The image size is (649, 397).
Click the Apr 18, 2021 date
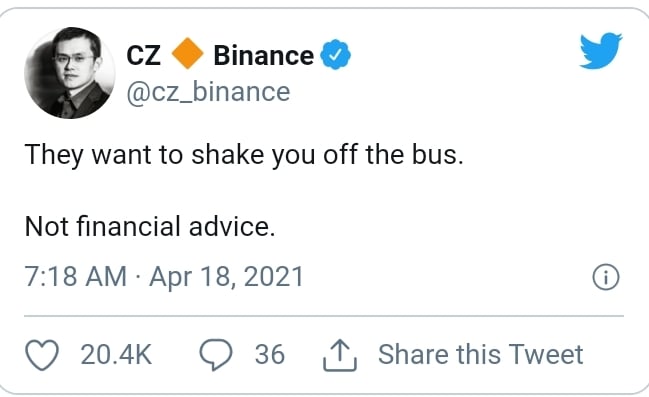226,277
